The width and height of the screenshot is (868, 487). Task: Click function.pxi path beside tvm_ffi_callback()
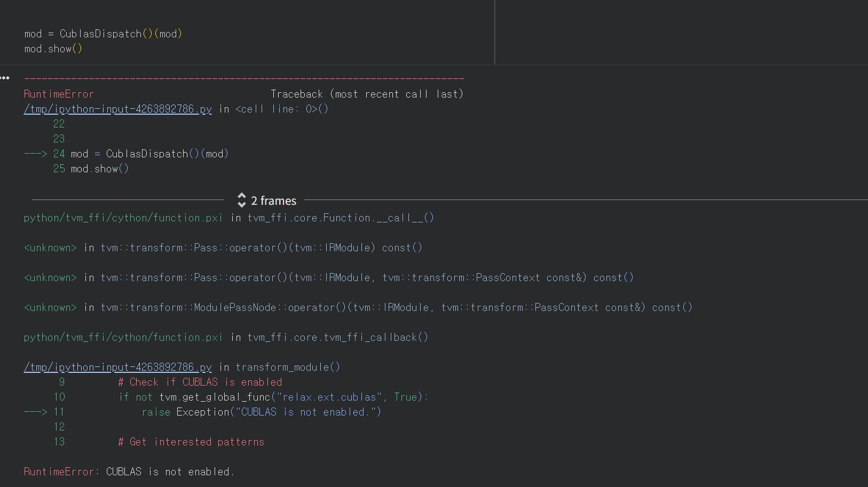(123, 337)
